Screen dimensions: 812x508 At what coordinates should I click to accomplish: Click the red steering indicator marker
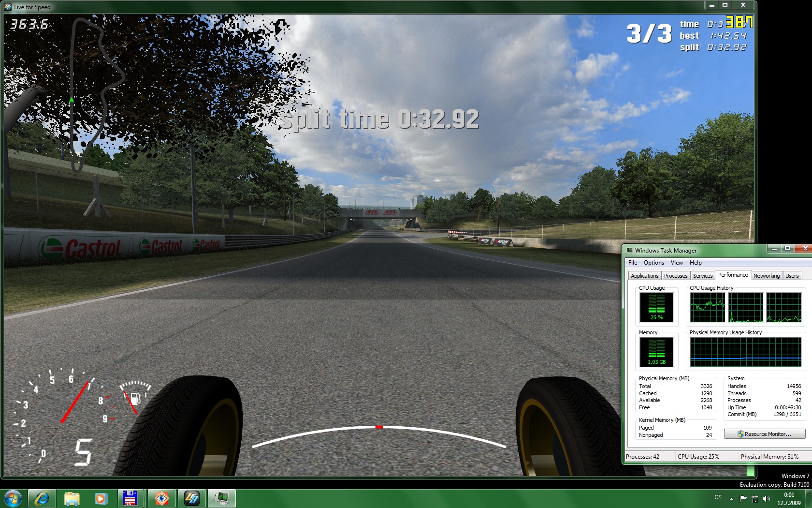379,427
